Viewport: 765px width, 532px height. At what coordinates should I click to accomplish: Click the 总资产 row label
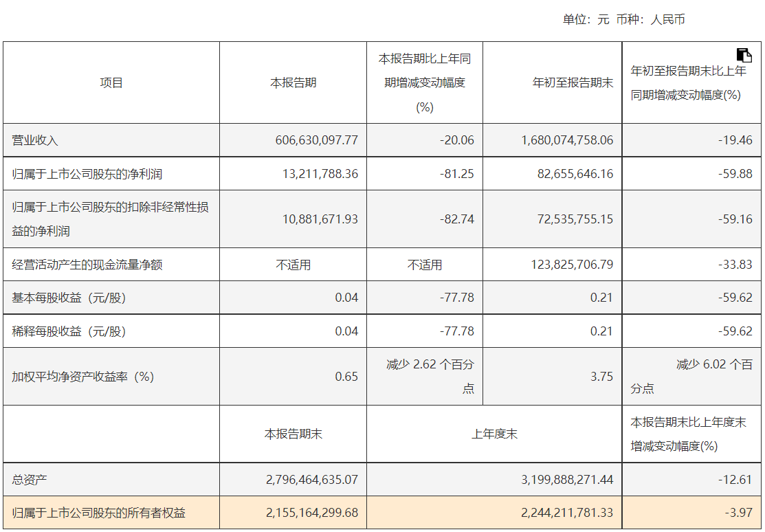[30, 480]
